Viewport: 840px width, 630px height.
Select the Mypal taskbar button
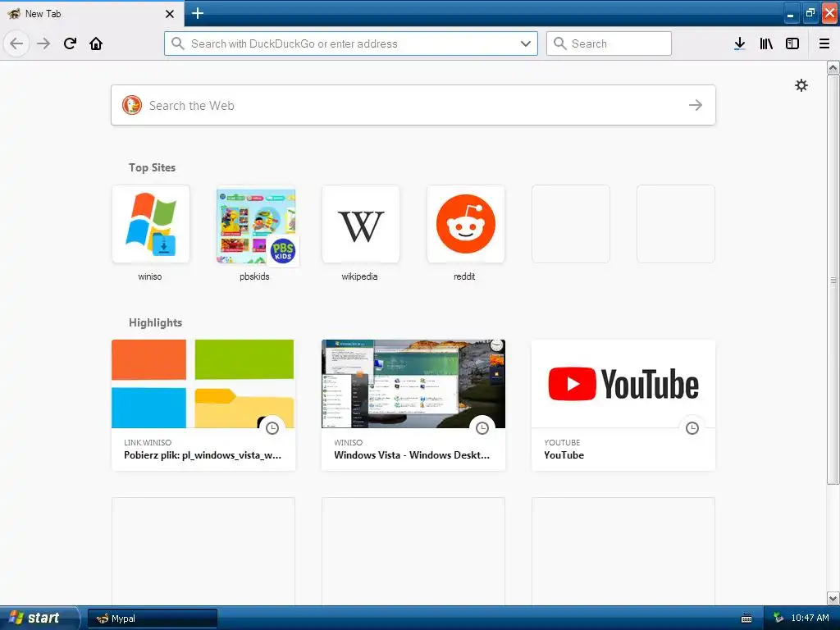(152, 619)
